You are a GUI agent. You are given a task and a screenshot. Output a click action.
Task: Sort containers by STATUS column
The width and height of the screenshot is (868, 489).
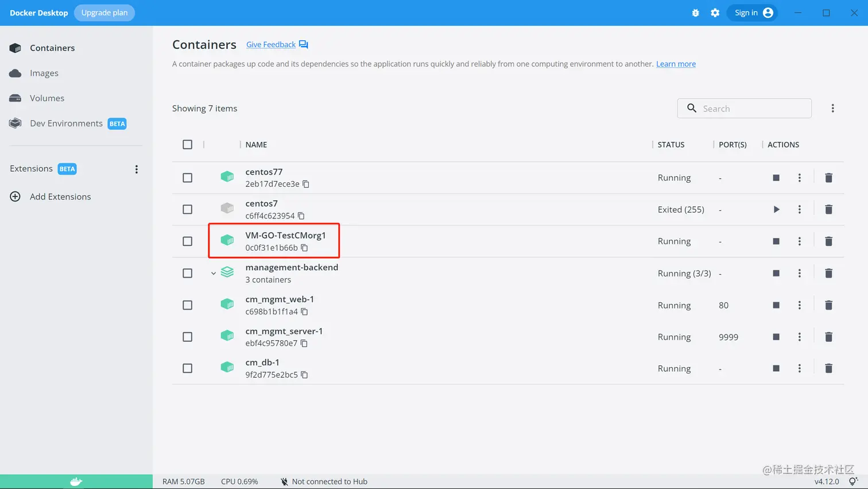coord(671,144)
